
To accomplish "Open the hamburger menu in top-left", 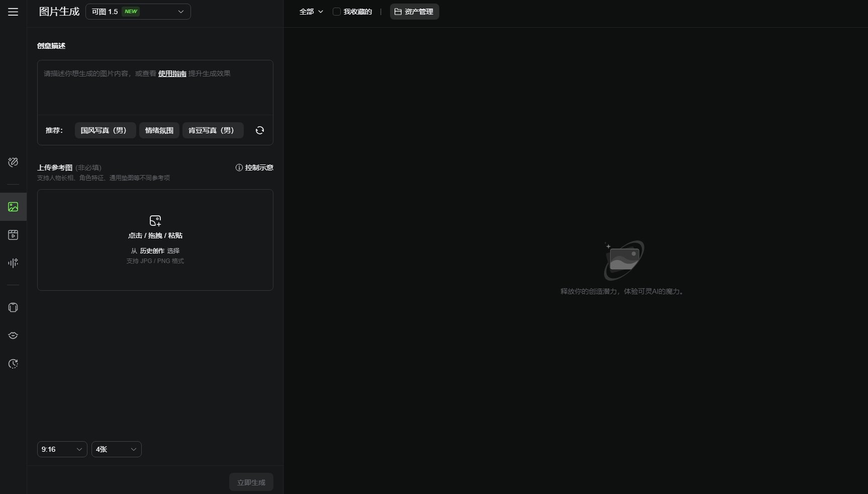I will [x=13, y=12].
